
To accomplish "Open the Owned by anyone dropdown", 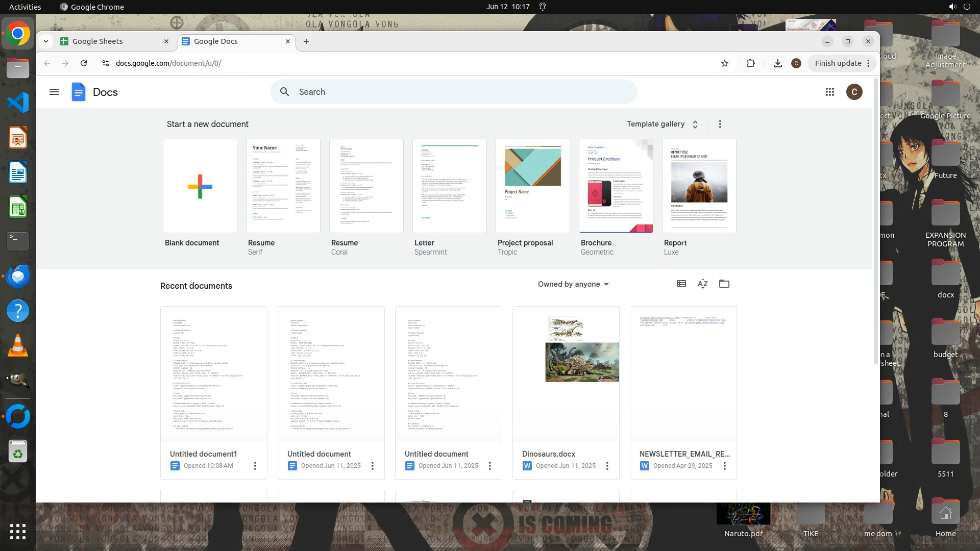I will click(573, 284).
